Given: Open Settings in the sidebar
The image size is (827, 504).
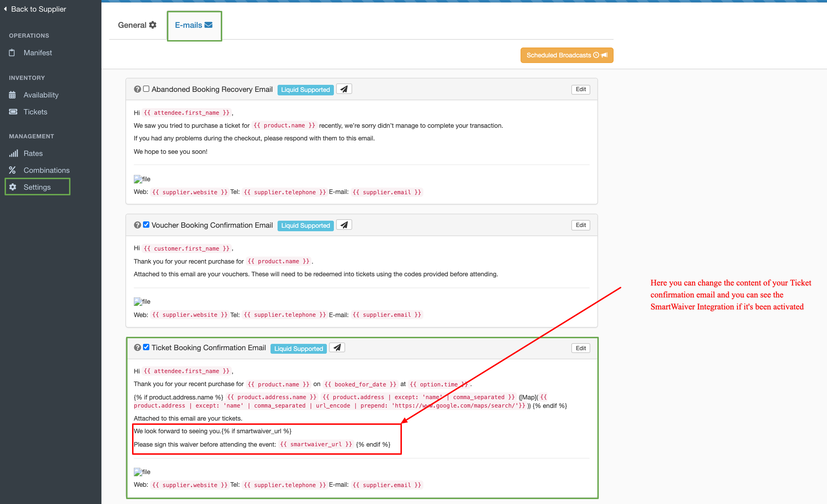Looking at the screenshot, I should (37, 187).
